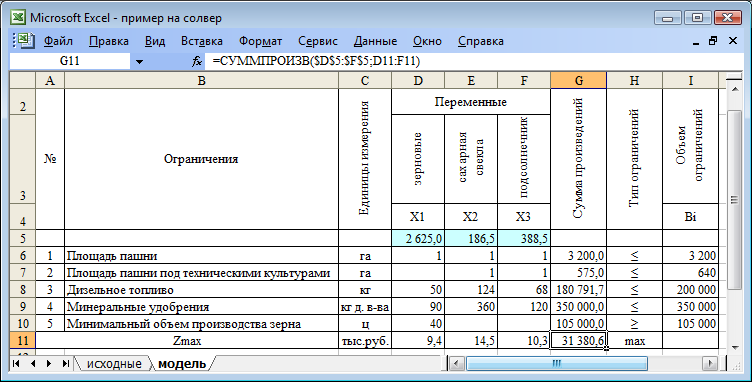
Task: Select the Ограничения header cell
Action: pos(201,159)
